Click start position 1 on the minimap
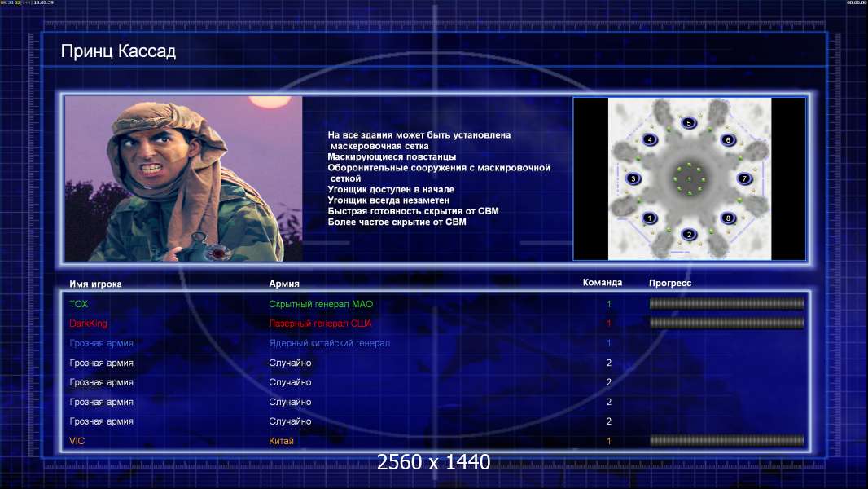 coord(649,218)
